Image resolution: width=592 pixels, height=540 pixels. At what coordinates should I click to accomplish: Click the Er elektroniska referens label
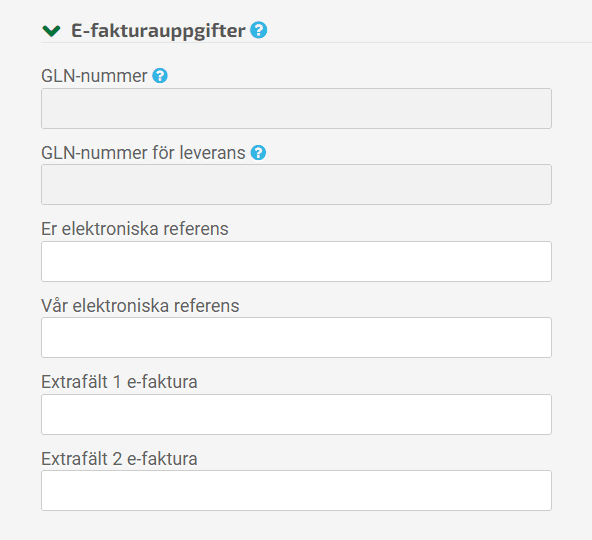pos(135,229)
